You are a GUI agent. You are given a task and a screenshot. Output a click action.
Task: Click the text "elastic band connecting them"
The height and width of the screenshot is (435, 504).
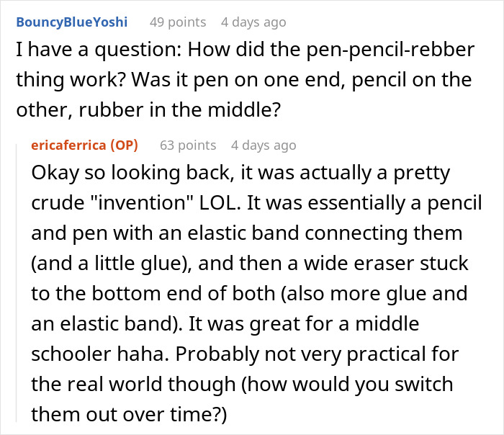click(325, 233)
